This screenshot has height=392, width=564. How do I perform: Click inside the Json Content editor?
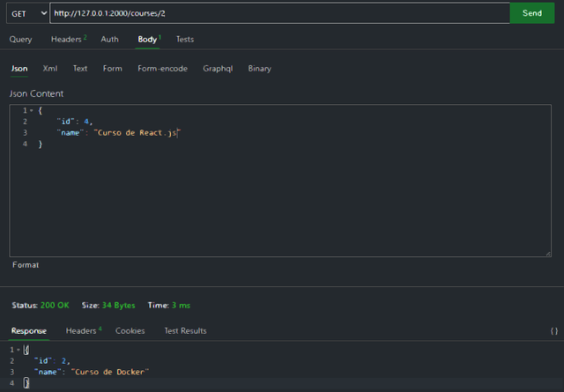[x=280, y=181]
